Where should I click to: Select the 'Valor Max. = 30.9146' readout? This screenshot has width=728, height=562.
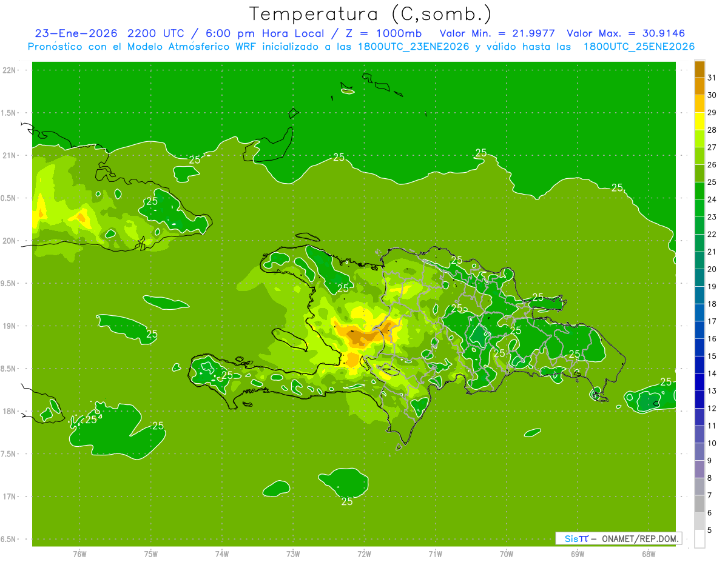click(x=625, y=33)
